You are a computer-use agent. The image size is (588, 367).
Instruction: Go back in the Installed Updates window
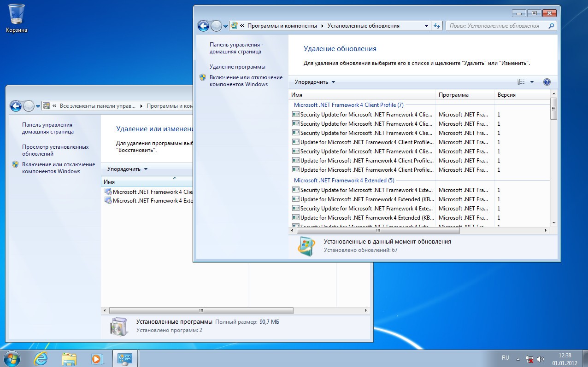point(203,26)
